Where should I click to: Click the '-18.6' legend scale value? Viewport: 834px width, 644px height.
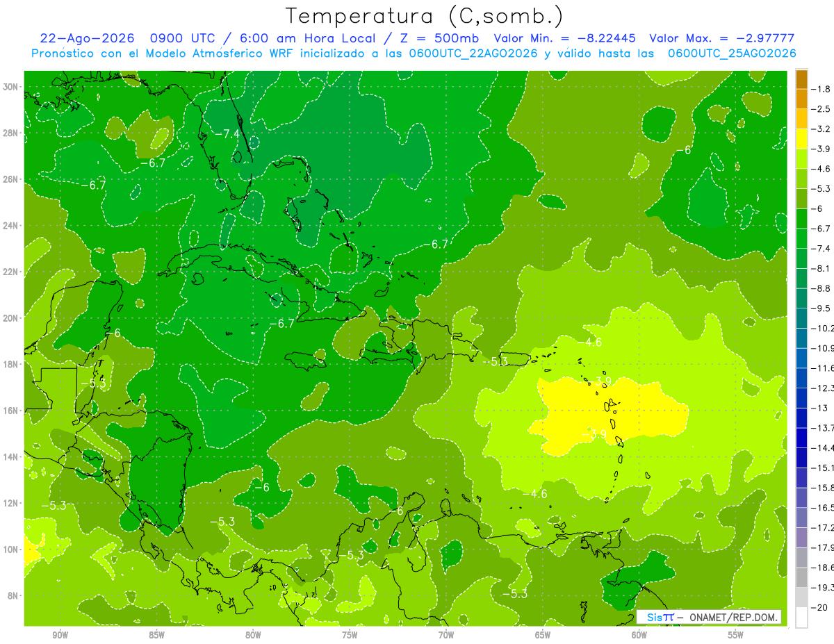(822, 568)
